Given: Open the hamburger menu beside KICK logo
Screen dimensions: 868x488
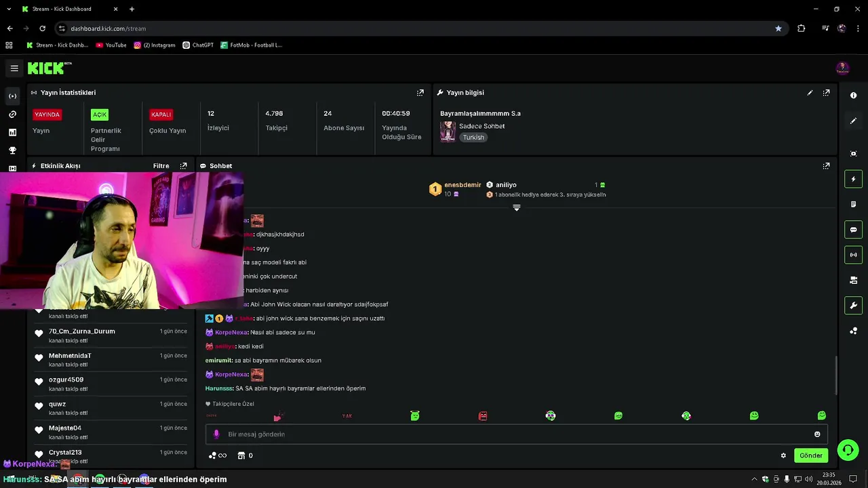Looking at the screenshot, I should point(14,68).
